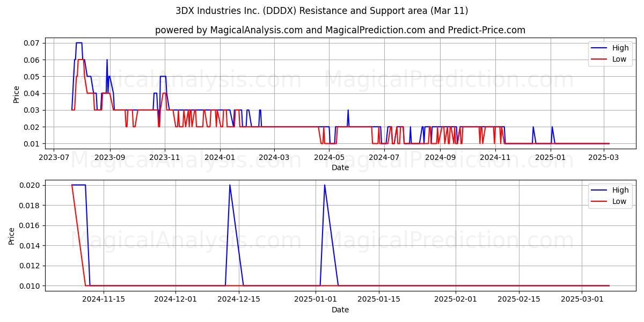Click the 'Date' x-axis label of bottom chart
The width and height of the screenshot is (644, 322).
(x=340, y=310)
